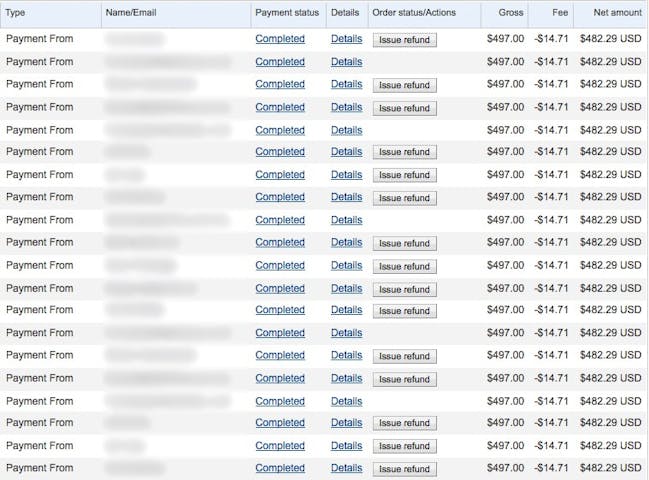
Task: Click the Name/Email column header
Action: [133, 13]
